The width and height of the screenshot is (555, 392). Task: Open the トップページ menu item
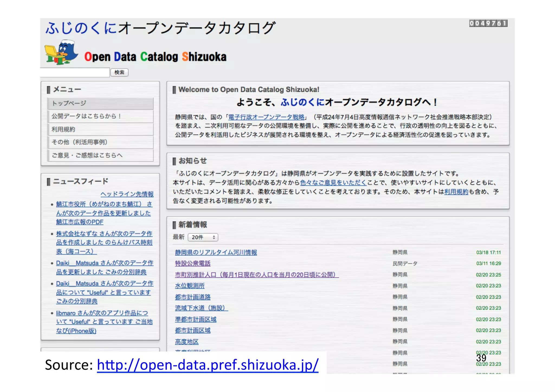(x=101, y=103)
